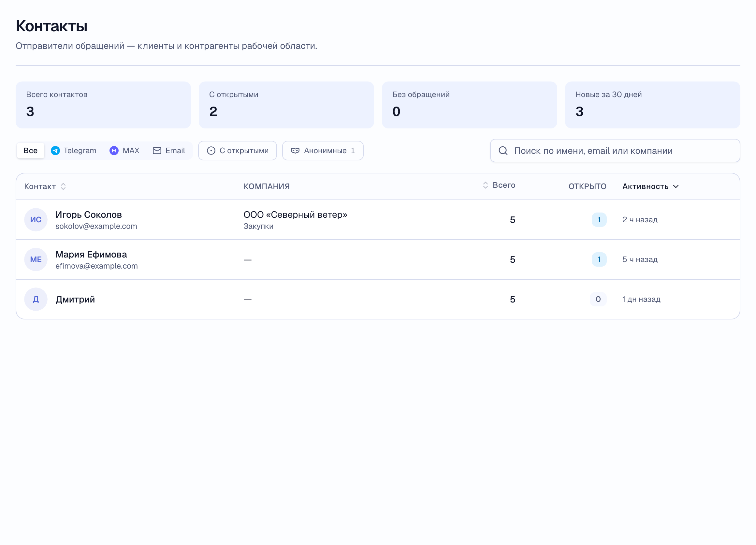Select the Все filter tab

coord(30,151)
